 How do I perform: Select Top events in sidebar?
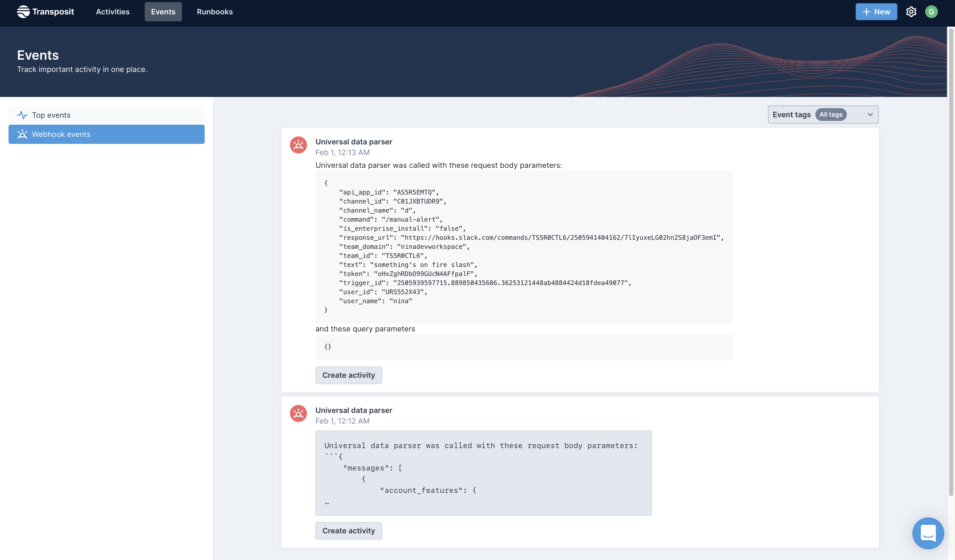106,115
